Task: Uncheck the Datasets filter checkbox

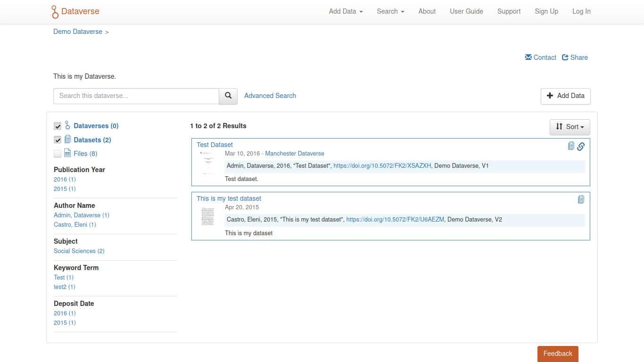Action: (58, 140)
